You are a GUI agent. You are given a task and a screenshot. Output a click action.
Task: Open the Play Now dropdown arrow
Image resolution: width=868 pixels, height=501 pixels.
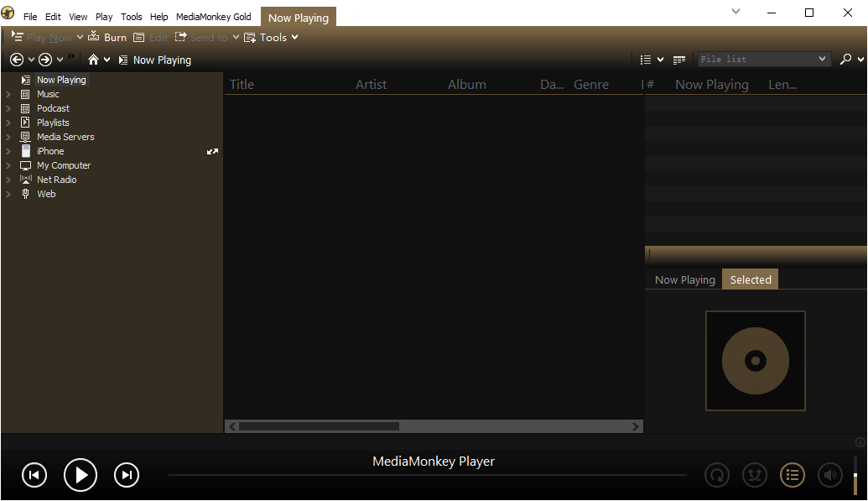pos(80,37)
